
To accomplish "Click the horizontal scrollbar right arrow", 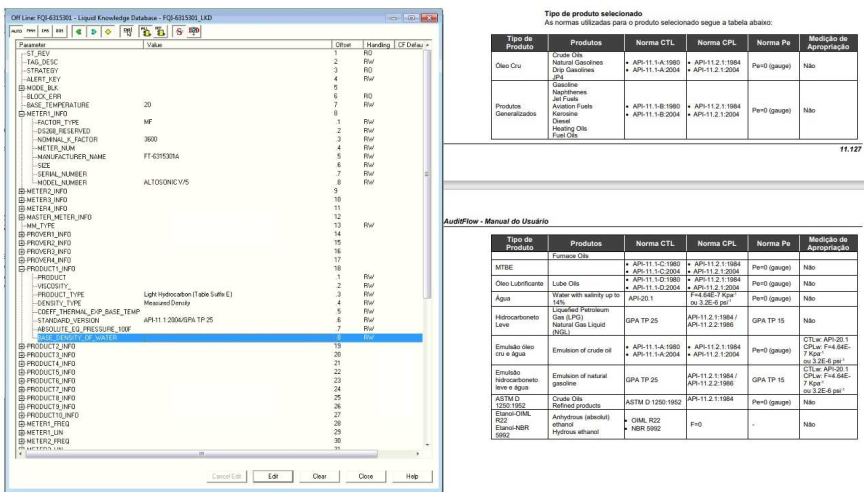I will 418,454.
